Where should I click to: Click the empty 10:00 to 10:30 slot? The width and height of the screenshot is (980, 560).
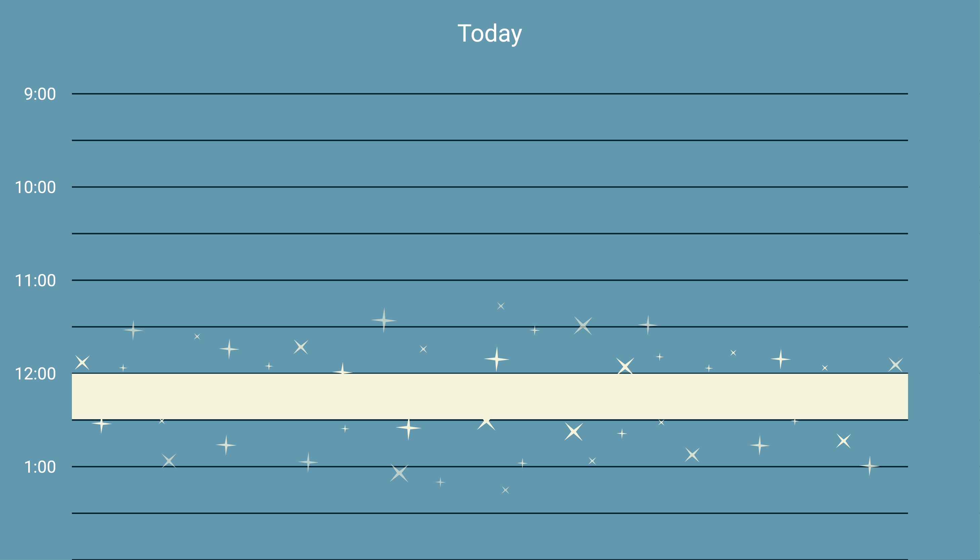pyautogui.click(x=489, y=210)
